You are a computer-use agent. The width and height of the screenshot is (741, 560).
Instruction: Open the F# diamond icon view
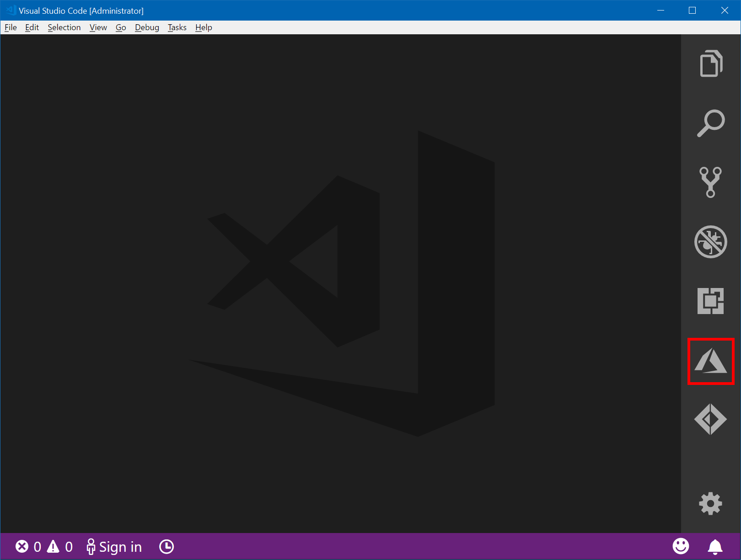click(710, 419)
